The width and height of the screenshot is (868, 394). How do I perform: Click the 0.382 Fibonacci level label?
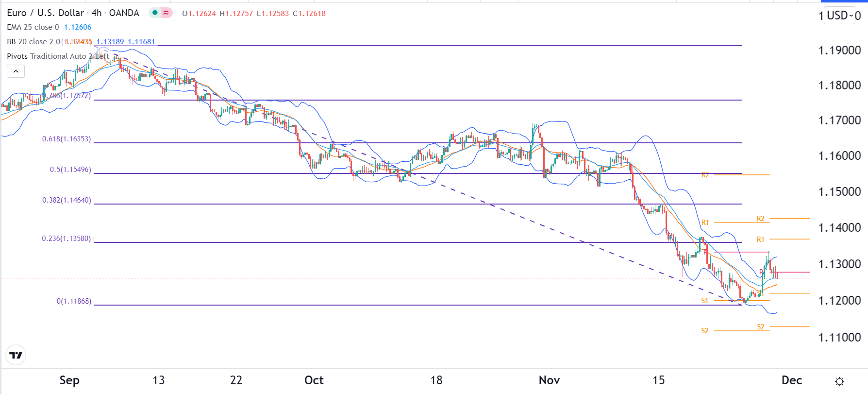click(67, 200)
